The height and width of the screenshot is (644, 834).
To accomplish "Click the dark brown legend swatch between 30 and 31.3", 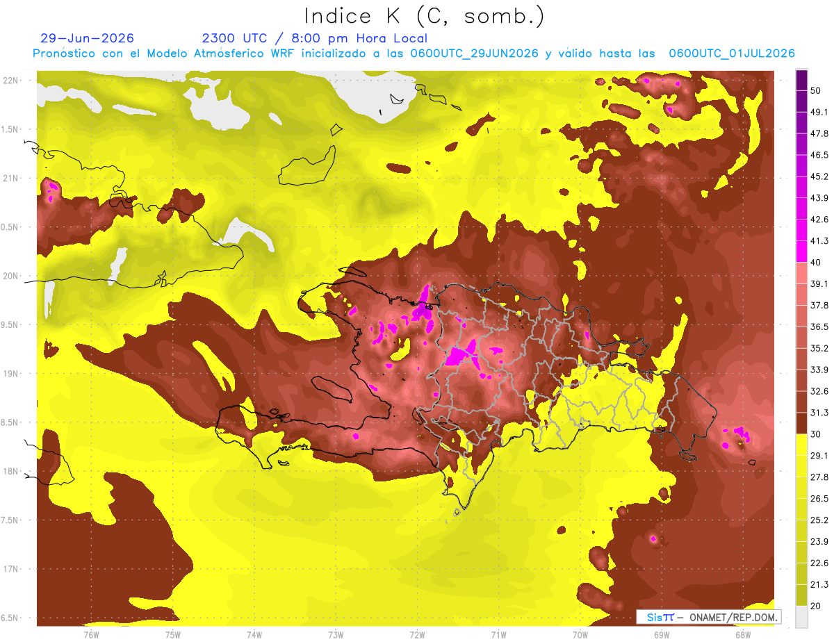I will 801,423.
